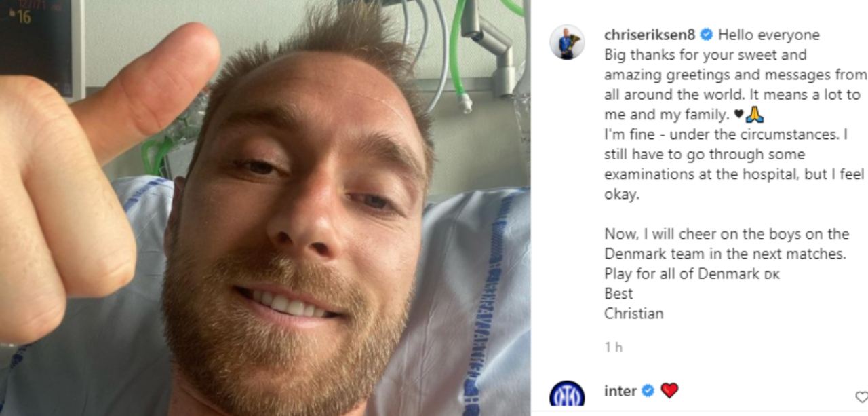Click the verified badge beside chriseriksen8

(707, 35)
